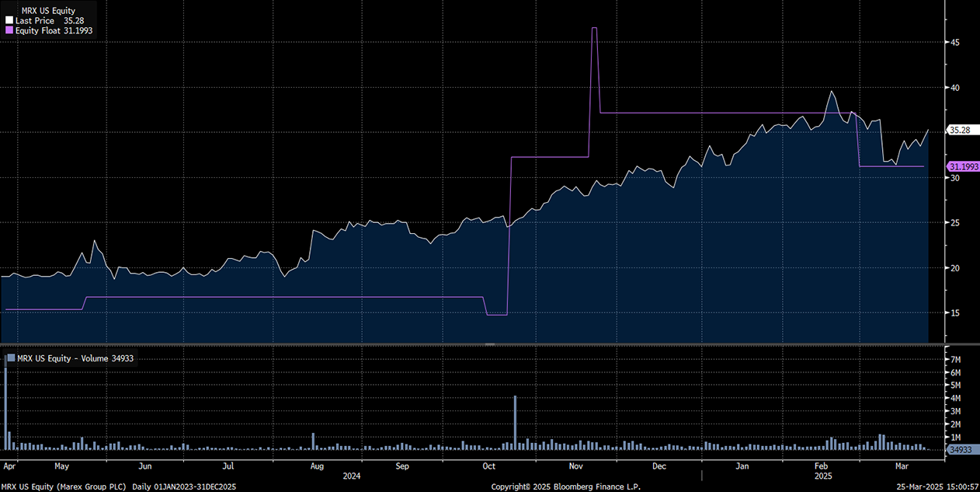
Task: Click the 2M label on the volume axis
Action: pyautogui.click(x=956, y=424)
